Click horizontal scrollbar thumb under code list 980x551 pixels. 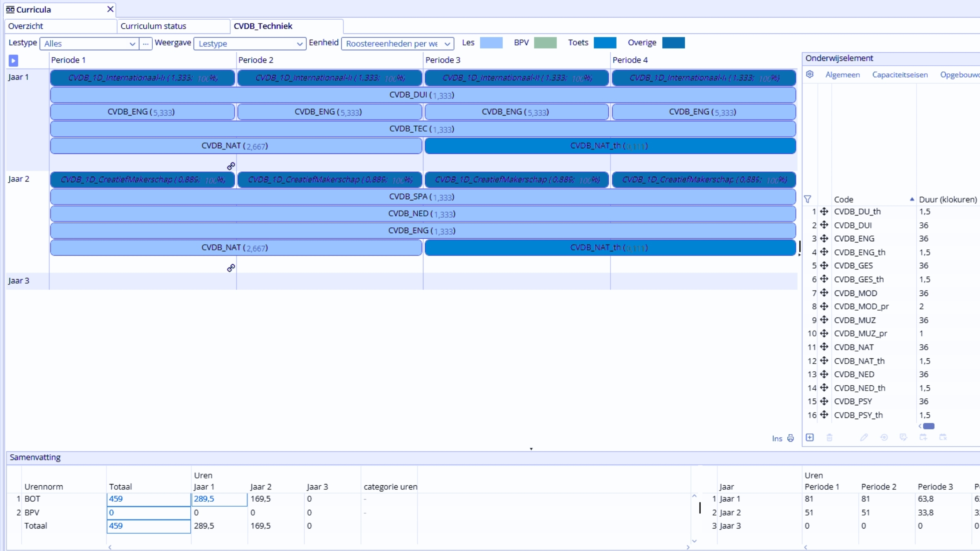(929, 426)
